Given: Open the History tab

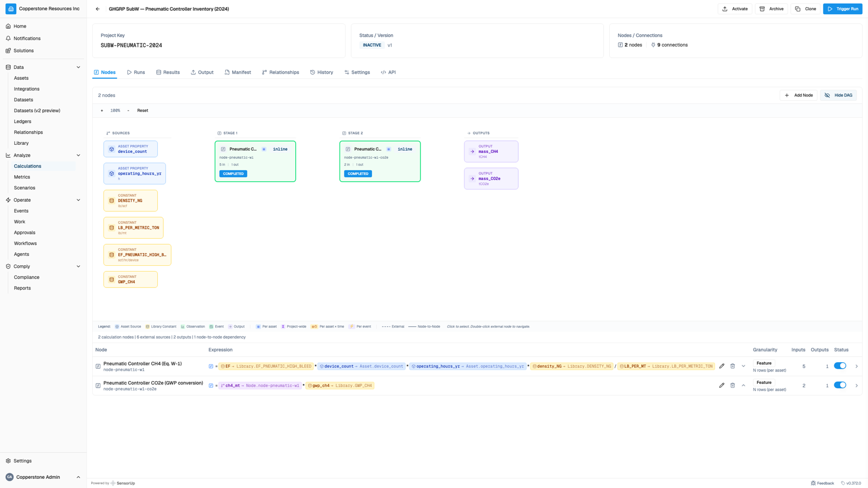Looking at the screenshot, I should pyautogui.click(x=322, y=72).
